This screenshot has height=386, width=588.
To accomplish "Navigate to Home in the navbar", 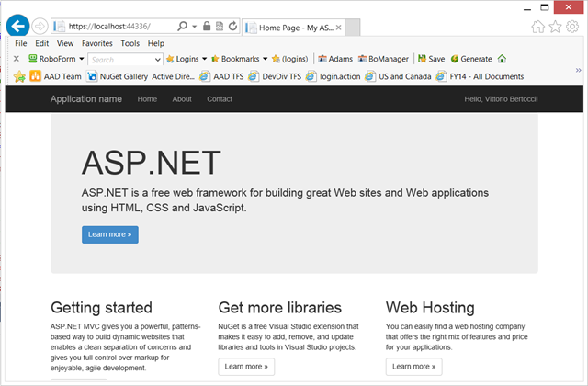I will [x=147, y=99].
